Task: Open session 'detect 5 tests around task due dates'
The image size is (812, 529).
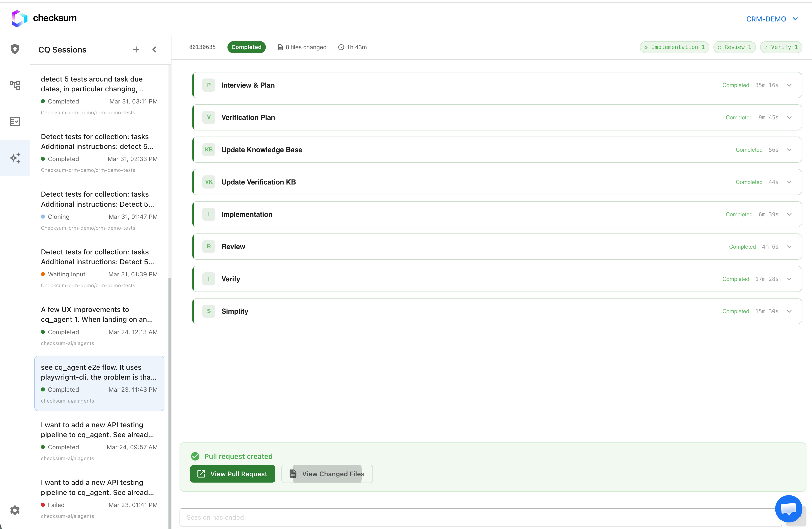Action: click(99, 95)
